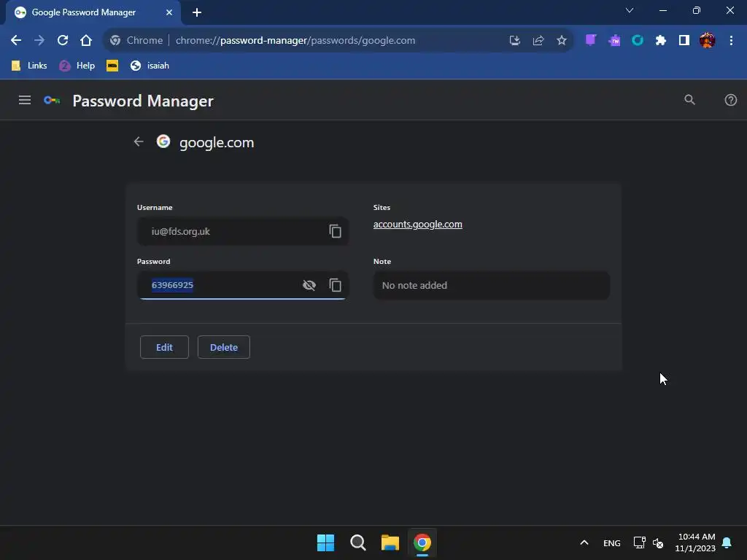Open the isaiah bookmark
This screenshot has height=560, width=747.
150,66
